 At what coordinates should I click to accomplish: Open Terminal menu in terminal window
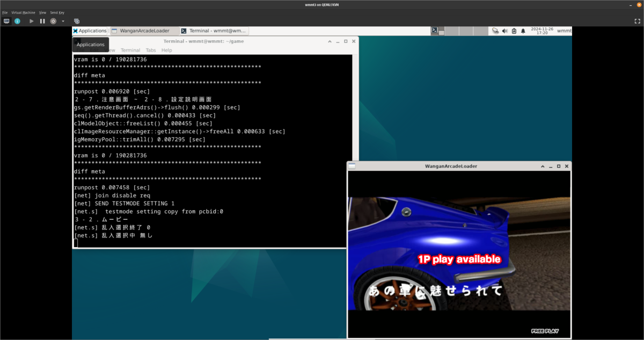click(130, 50)
